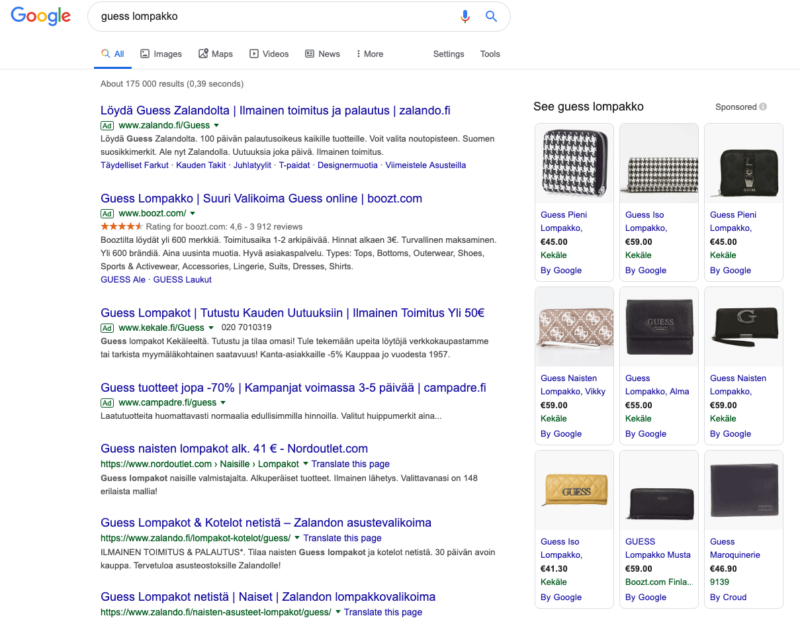Click Täydelliset Farkut sitelink
800x618 pixels.
[134, 165]
